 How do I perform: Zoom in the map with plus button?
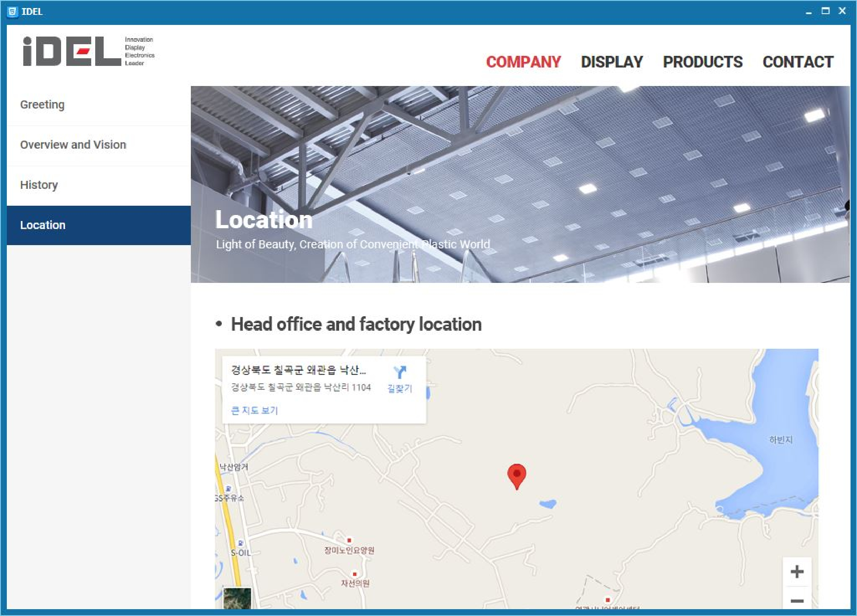[x=797, y=571]
